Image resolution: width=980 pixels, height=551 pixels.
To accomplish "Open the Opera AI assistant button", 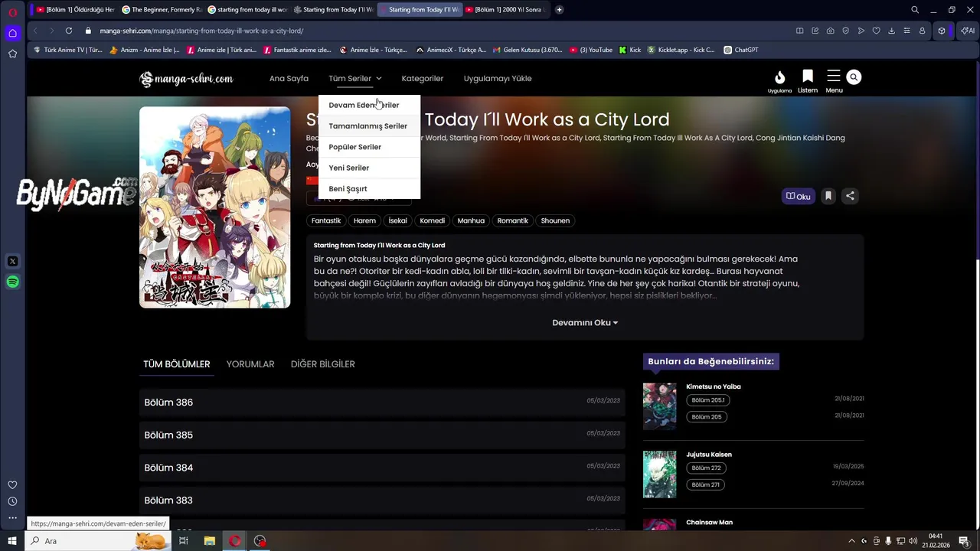I will click(x=966, y=31).
